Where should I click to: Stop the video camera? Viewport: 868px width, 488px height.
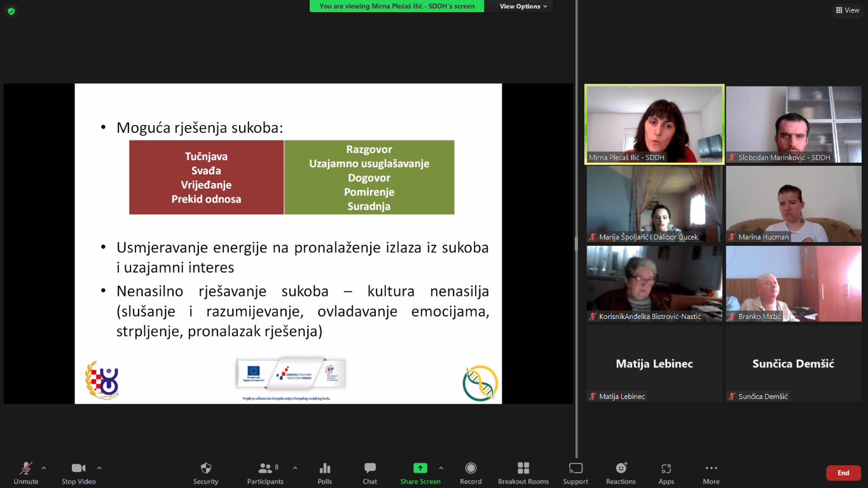(78, 473)
